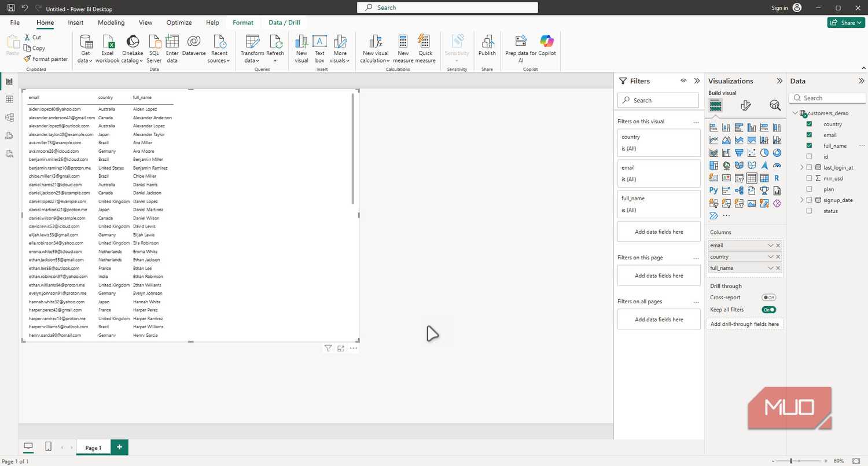Screen dimensions: 868x466
Task: Open the Optimize ribbon tab
Action: click(x=179, y=23)
